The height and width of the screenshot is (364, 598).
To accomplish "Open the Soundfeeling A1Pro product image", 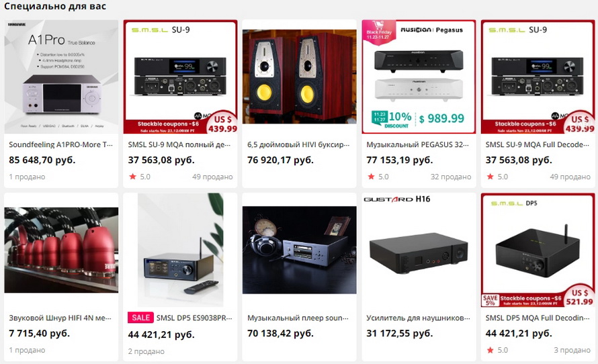I will [x=61, y=77].
